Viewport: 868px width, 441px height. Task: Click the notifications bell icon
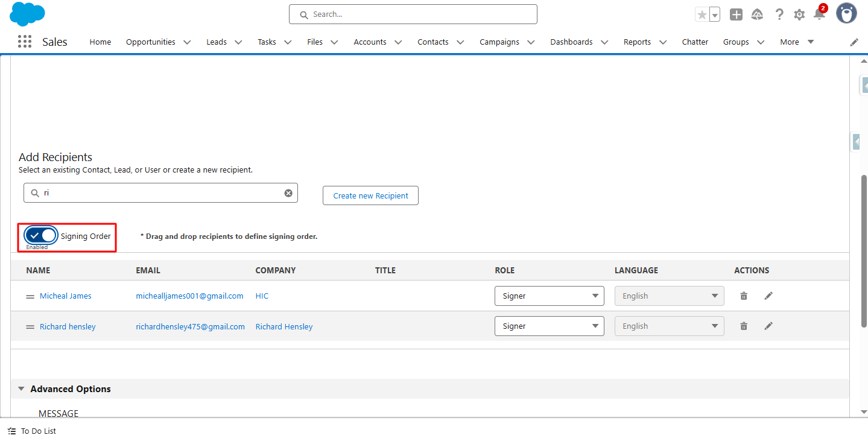coord(819,14)
